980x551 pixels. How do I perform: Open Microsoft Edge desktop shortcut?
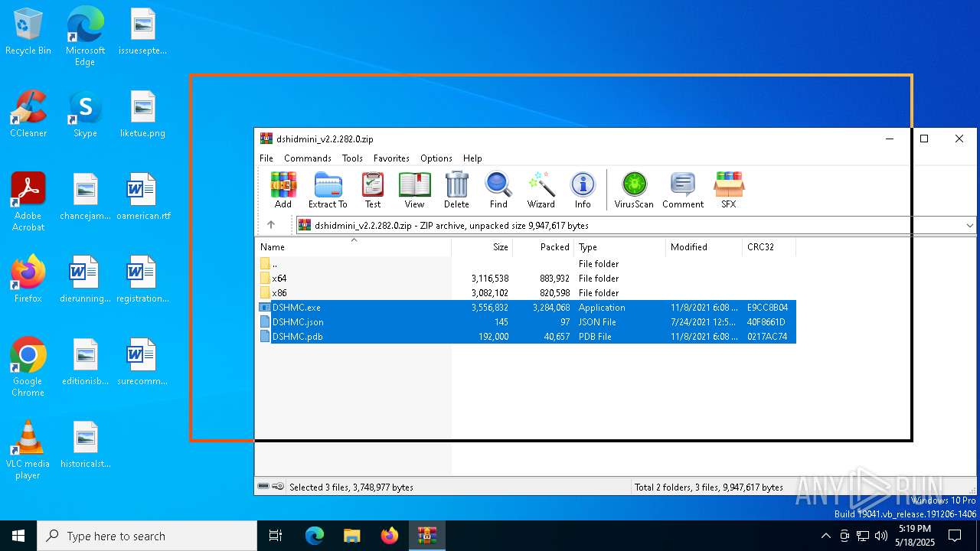pyautogui.click(x=85, y=37)
